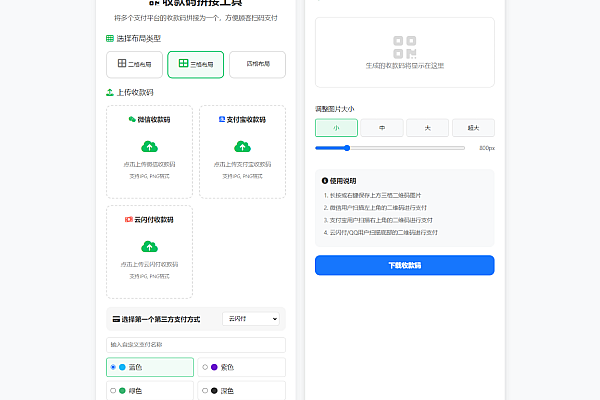
Task: Click the WeChat upload cloud icon
Action: 149,147
